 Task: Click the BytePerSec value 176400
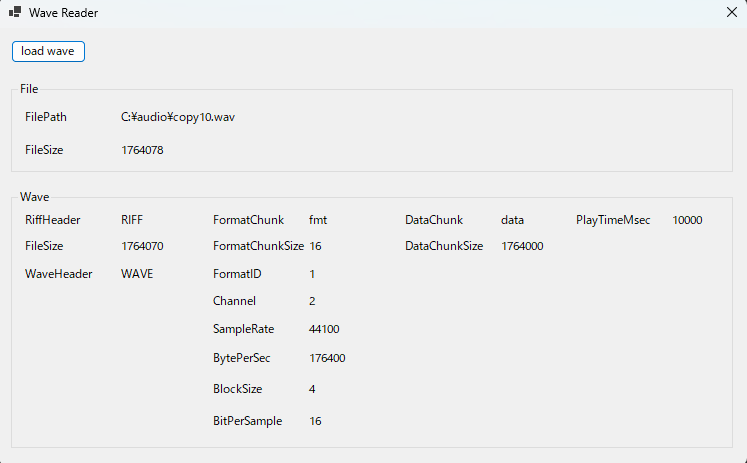pyautogui.click(x=328, y=358)
